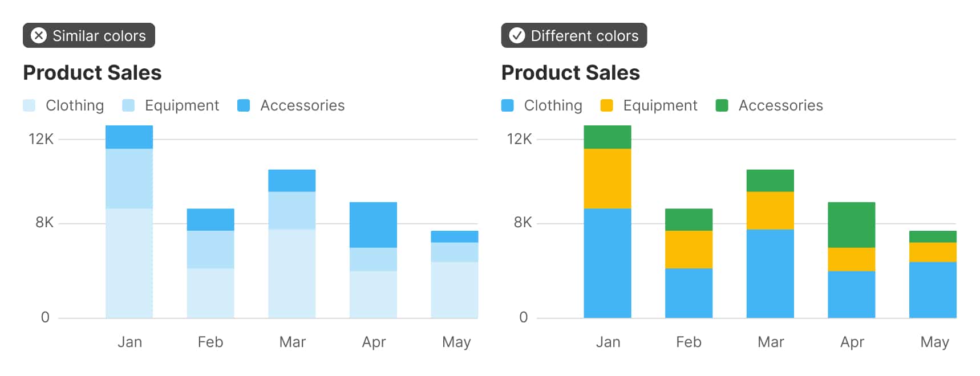Click the blue Clothing swatch in right legend

click(x=507, y=105)
